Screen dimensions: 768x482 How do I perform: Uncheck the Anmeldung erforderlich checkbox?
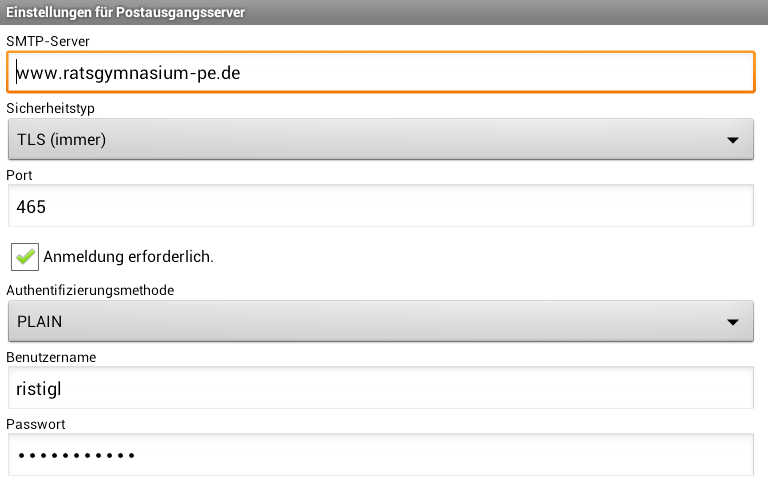pyautogui.click(x=25, y=256)
